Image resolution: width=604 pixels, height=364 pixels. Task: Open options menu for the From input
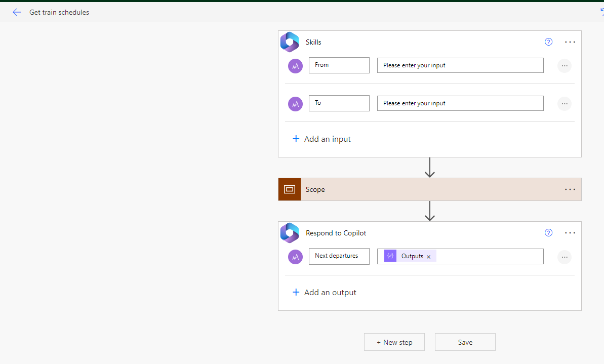[564, 66]
